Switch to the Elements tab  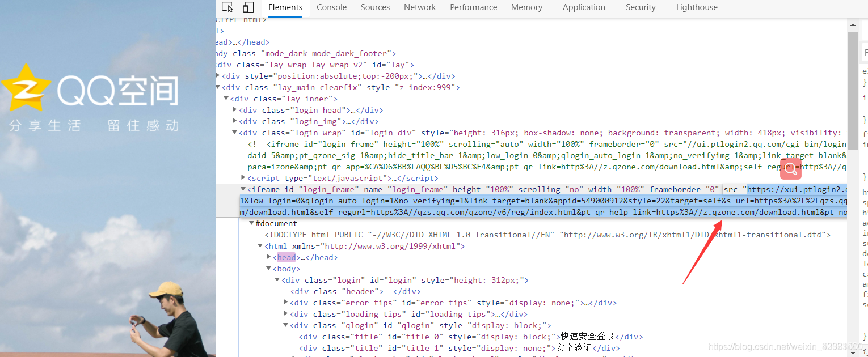[x=285, y=7]
